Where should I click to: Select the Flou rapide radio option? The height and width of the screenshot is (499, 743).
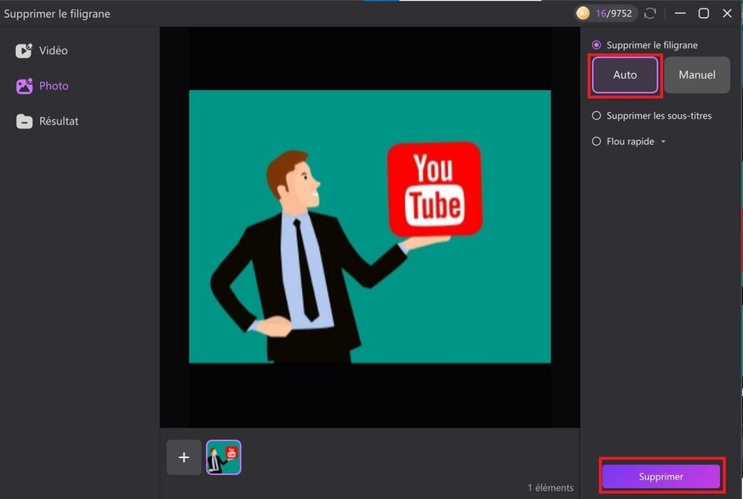596,141
